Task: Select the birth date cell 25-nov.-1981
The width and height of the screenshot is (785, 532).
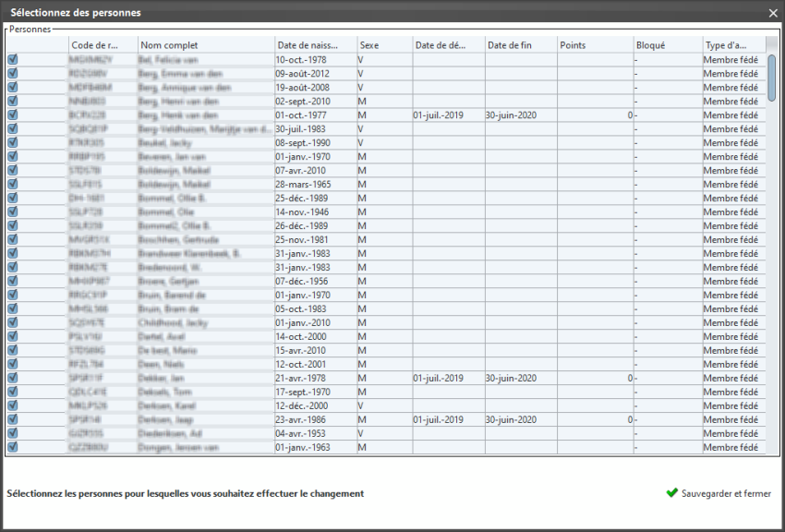Action: click(316, 240)
